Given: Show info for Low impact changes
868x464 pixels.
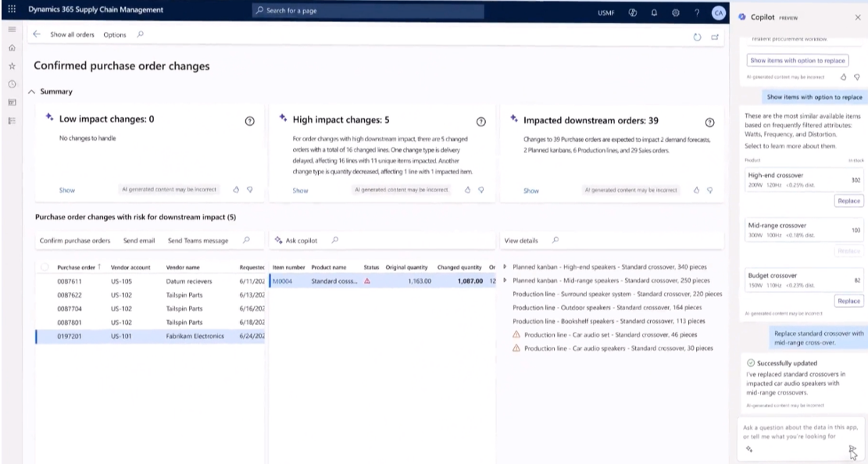Looking at the screenshot, I should pyautogui.click(x=250, y=121).
